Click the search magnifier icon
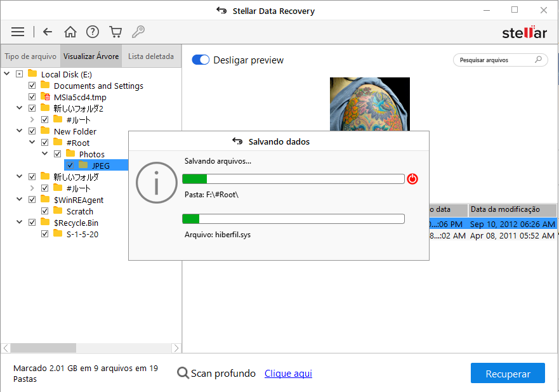Image resolution: width=559 pixels, height=392 pixels. pos(538,60)
